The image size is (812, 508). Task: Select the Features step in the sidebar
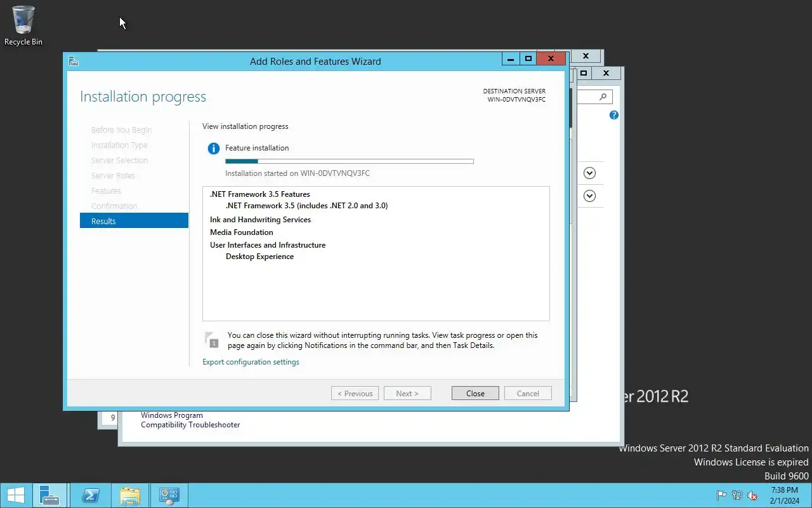coord(106,190)
